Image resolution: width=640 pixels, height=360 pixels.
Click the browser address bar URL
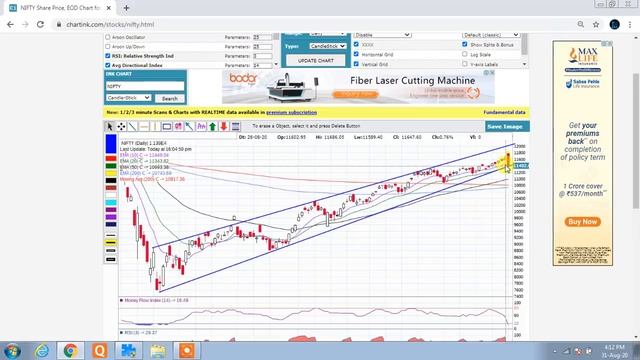pyautogui.click(x=110, y=24)
